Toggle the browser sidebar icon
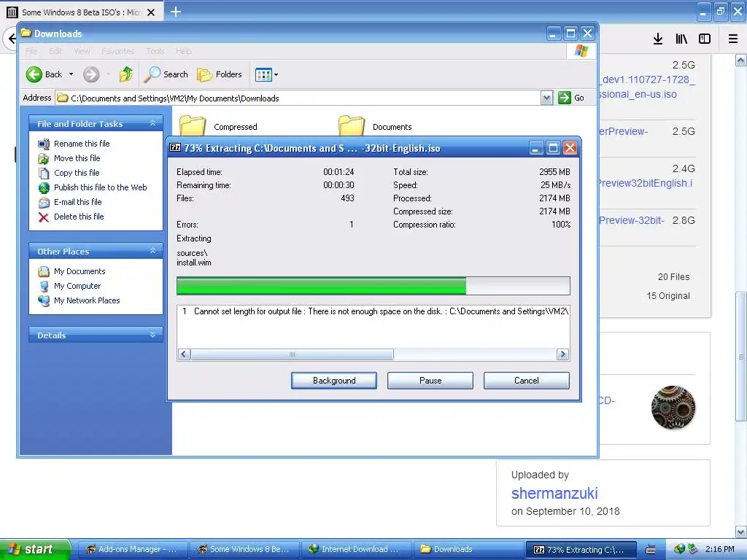Image resolution: width=747 pixels, height=560 pixels. click(705, 39)
